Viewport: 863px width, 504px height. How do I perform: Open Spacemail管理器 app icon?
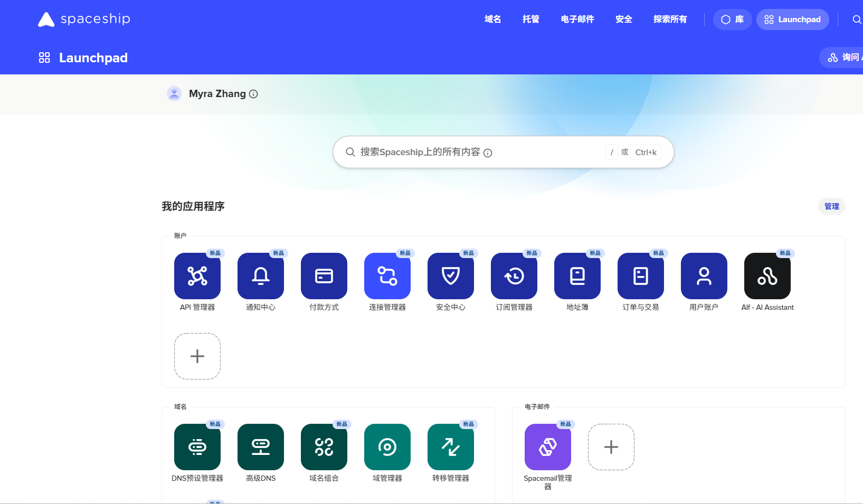pyautogui.click(x=548, y=447)
